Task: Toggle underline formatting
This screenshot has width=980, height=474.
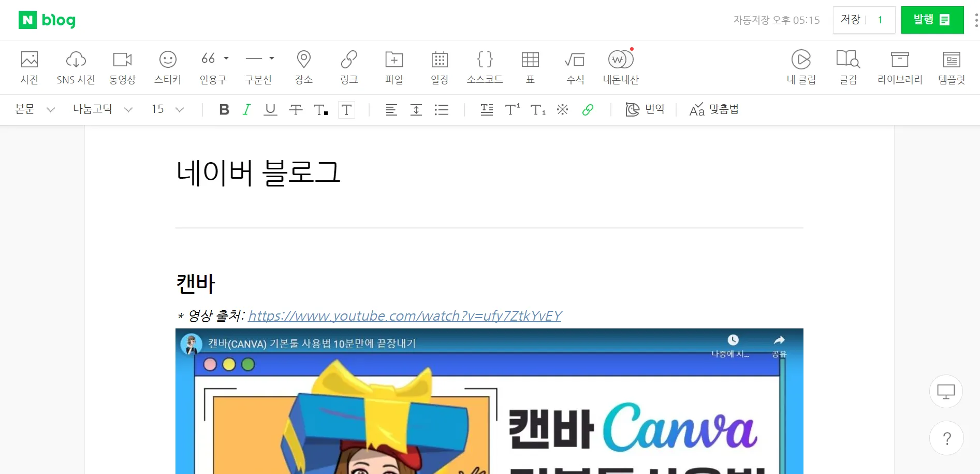Action: point(270,110)
